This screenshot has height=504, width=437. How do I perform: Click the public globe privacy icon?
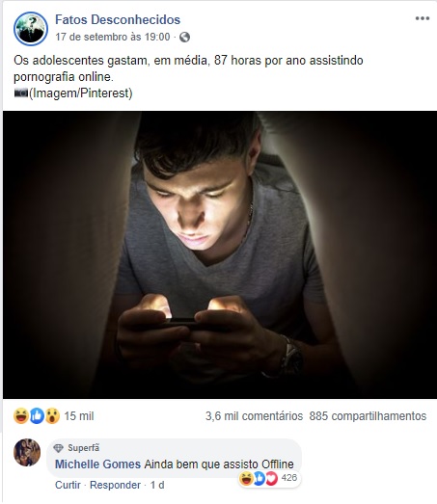pos(184,37)
